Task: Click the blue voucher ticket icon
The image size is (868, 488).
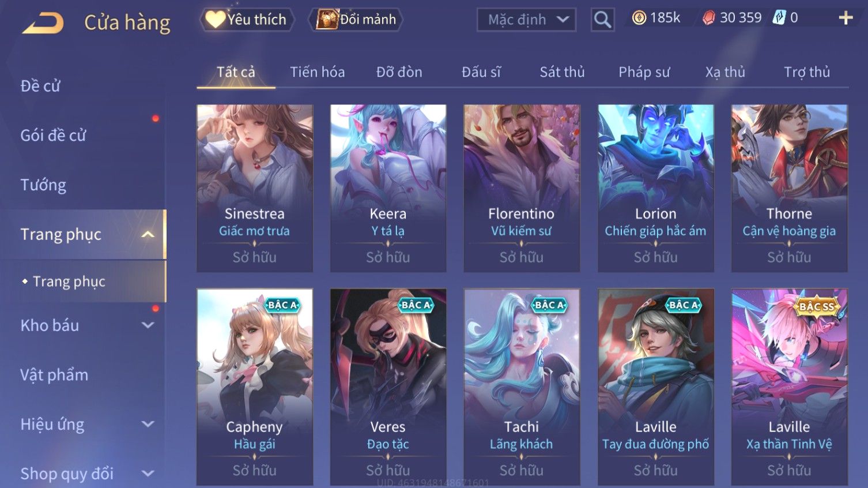Action: 779,18
